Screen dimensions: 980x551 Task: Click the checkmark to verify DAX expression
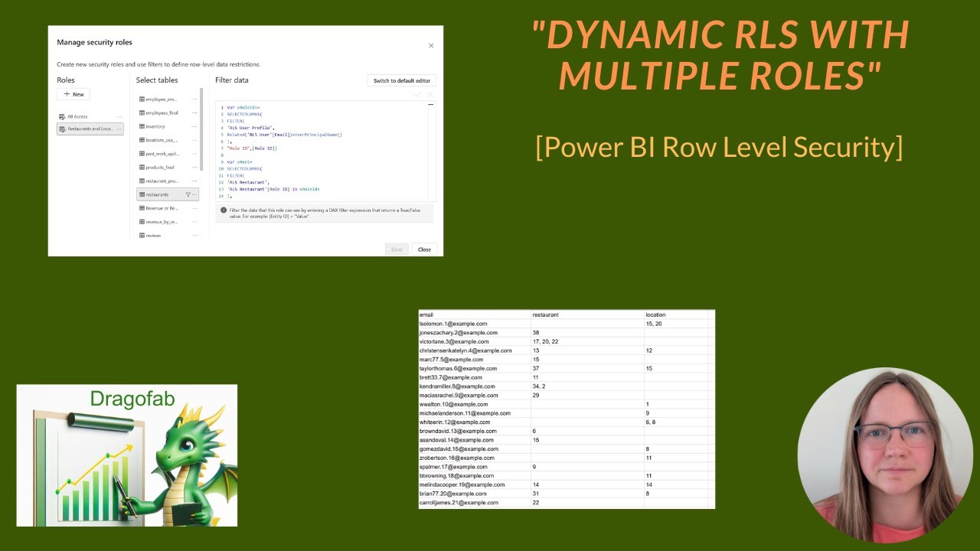[417, 94]
